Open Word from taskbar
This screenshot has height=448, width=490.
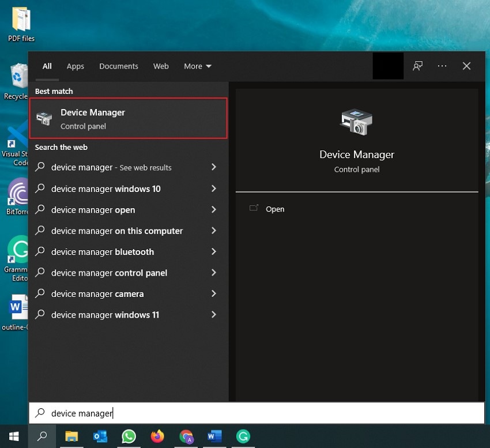point(214,436)
